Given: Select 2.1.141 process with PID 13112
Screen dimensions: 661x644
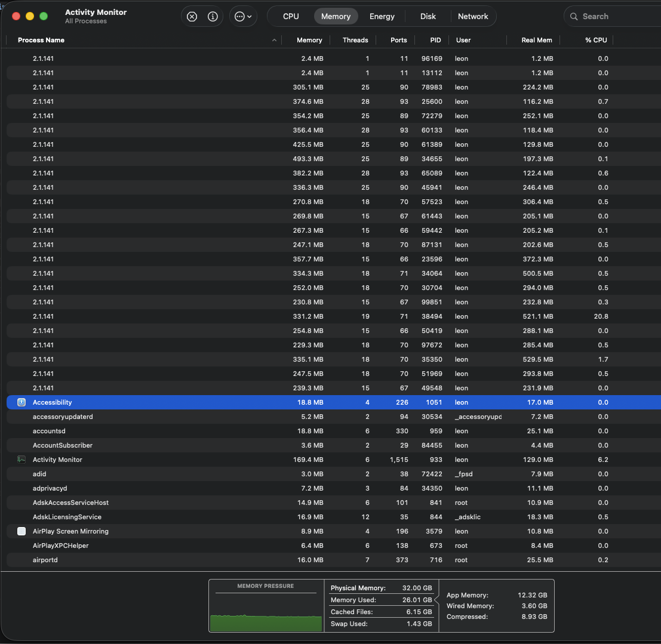Looking at the screenshot, I should pos(333,73).
